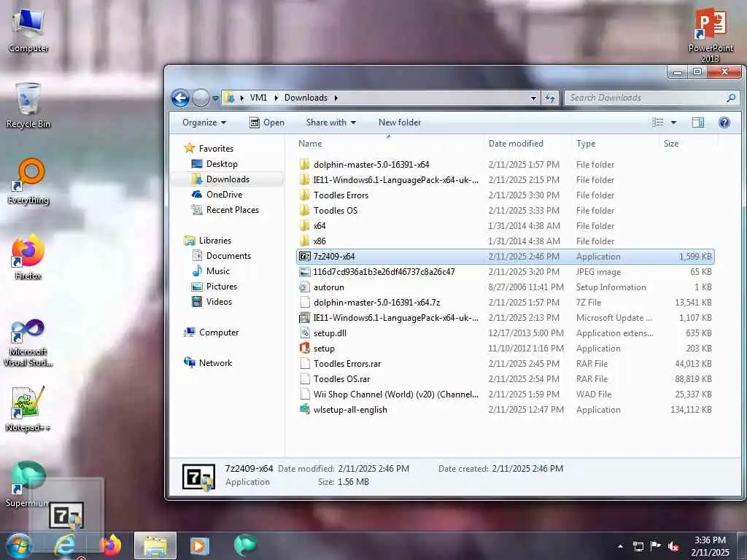The image size is (747, 560).
Task: Open the address bar history dropdown
Action: tap(533, 98)
